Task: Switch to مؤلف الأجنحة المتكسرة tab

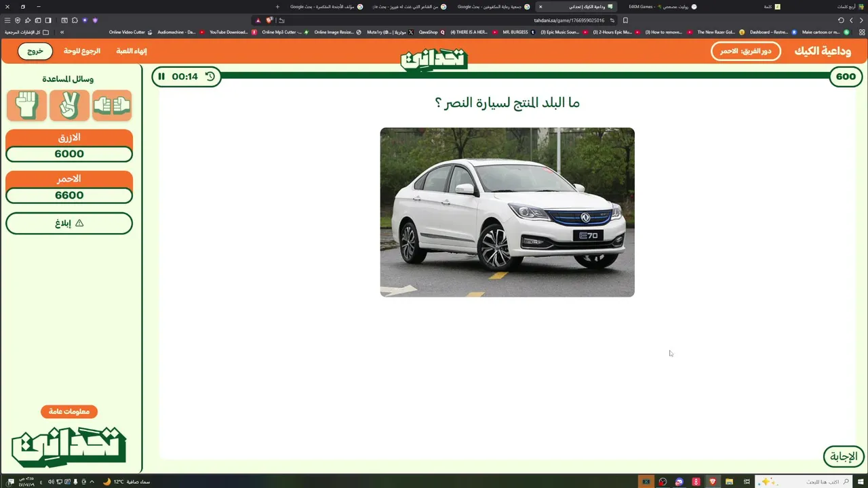Action: click(x=327, y=7)
